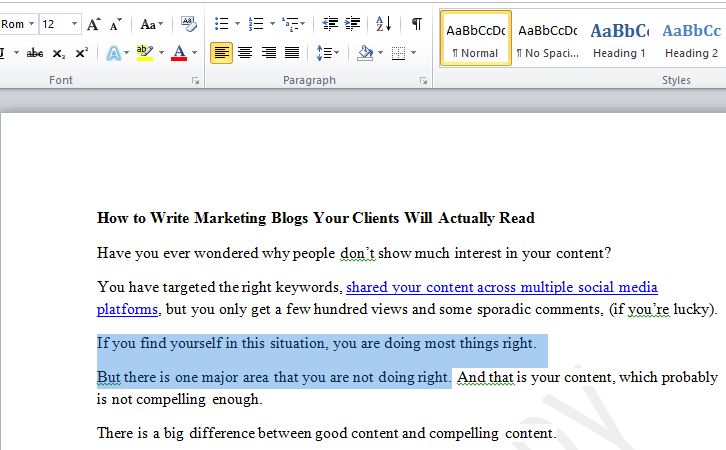Show paragraph marks with pilcrow icon
Screen dimensions: 726x450
416,24
